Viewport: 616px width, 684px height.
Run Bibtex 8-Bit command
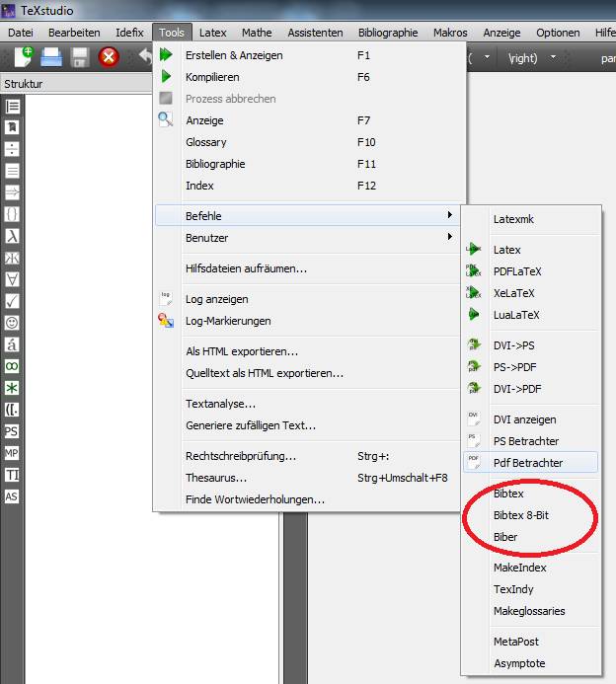[x=531, y=515]
